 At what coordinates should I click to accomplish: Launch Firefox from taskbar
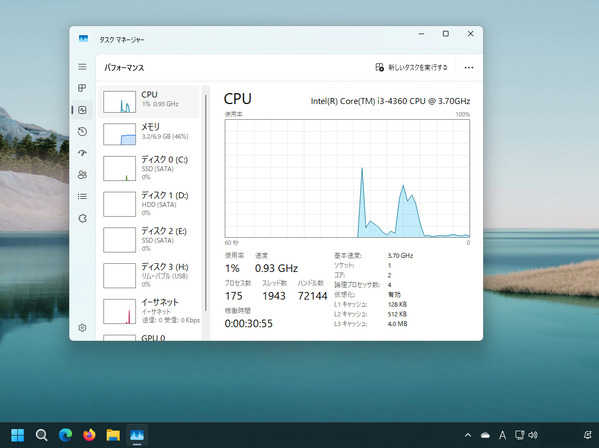click(x=89, y=435)
